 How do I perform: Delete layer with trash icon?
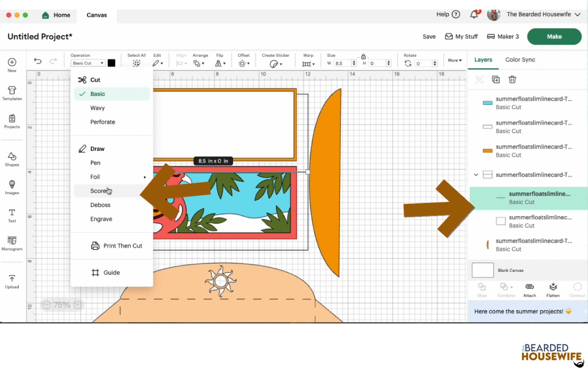pos(512,79)
